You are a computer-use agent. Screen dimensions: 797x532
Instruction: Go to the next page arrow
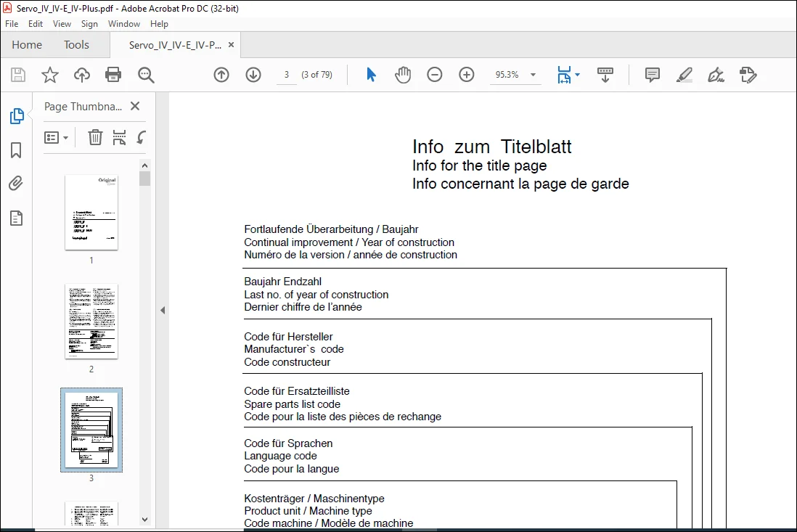coord(253,75)
